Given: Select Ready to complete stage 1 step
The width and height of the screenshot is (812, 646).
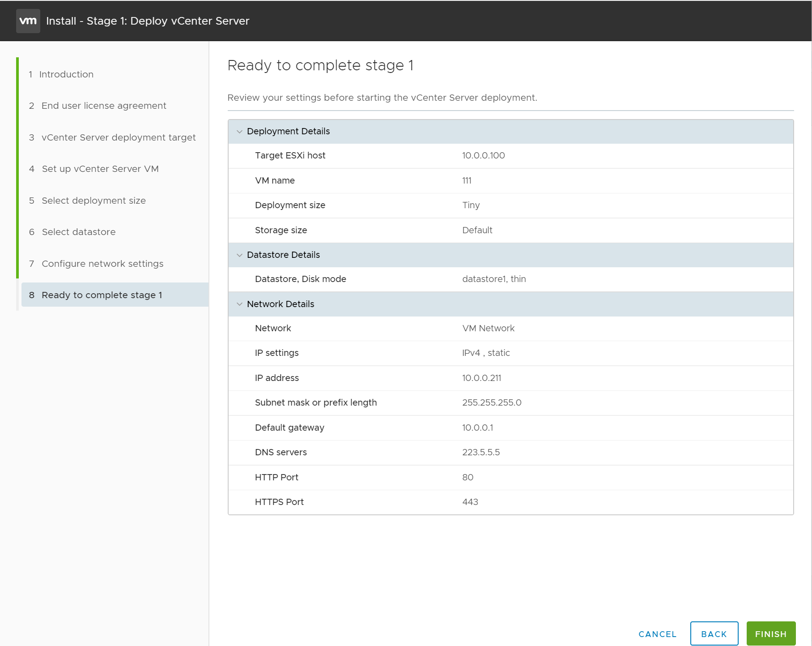Looking at the screenshot, I should click(102, 295).
